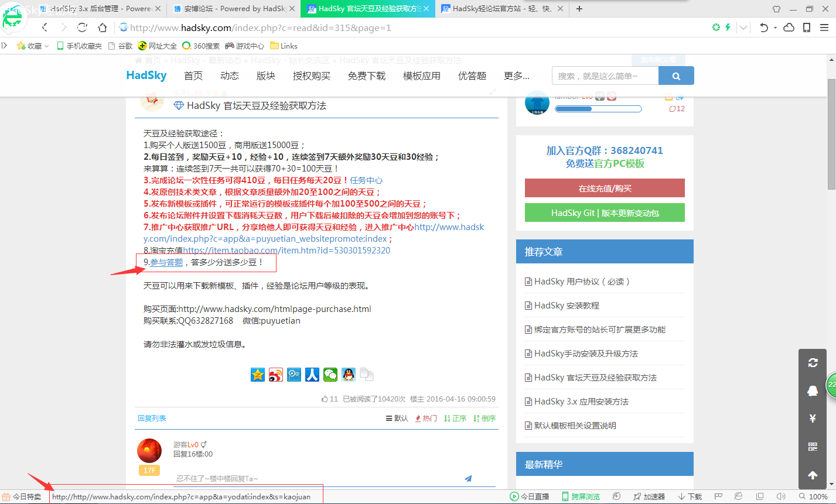
Task: Sort replies by 默认
Action: click(397, 418)
